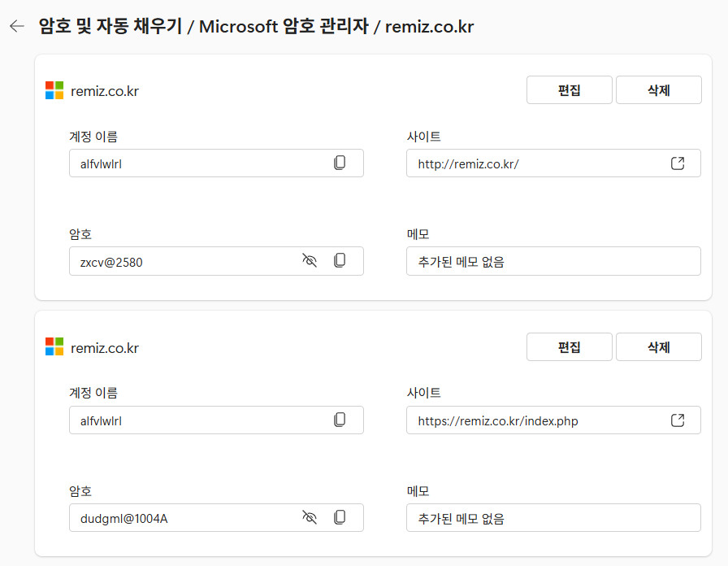Click the Microsoft logo of first remiz.co.kr entry

pos(54,90)
